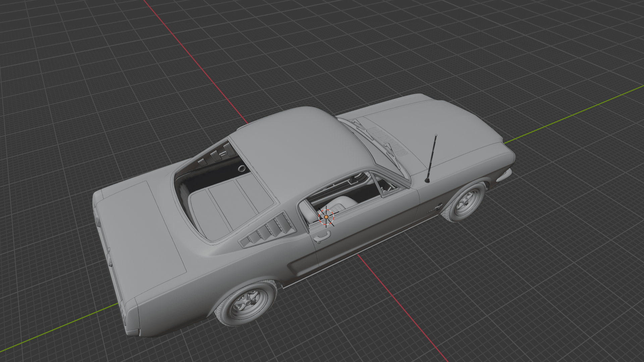Click the fender emblem near the front wheel
The height and width of the screenshot is (362, 644).
(435, 208)
